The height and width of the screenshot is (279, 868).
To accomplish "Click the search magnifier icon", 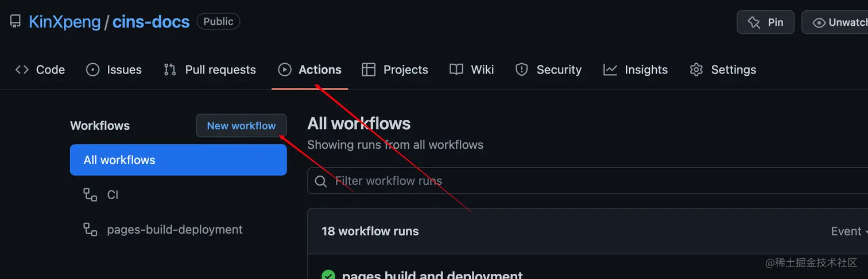I will point(321,181).
